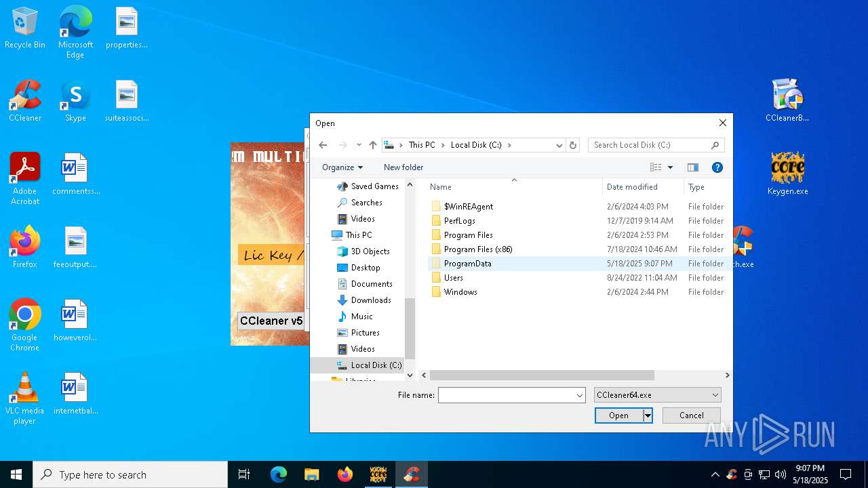Open CCleaner desktop shortcut
The height and width of the screenshot is (488, 868).
coord(25,101)
